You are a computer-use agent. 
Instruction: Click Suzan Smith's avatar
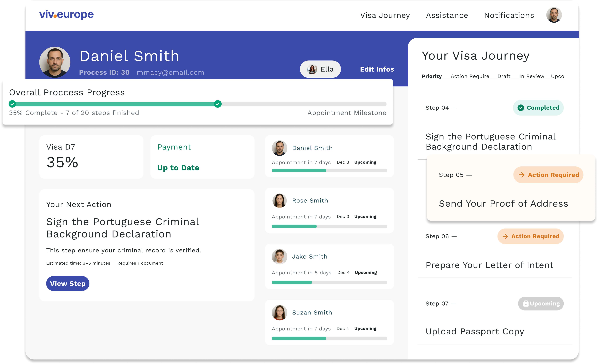(279, 312)
